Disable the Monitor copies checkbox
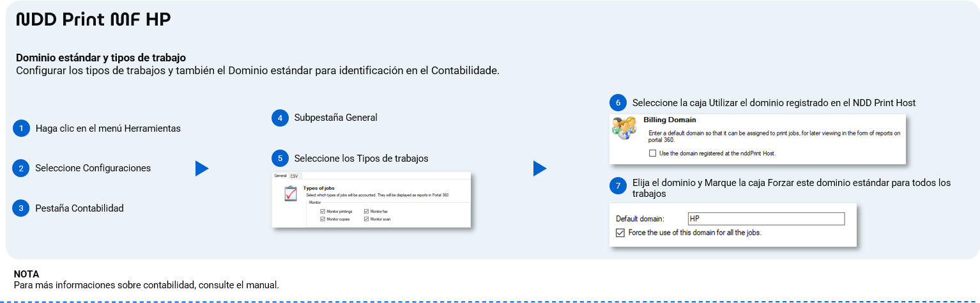Screen dimensions: 980x303 [323, 219]
